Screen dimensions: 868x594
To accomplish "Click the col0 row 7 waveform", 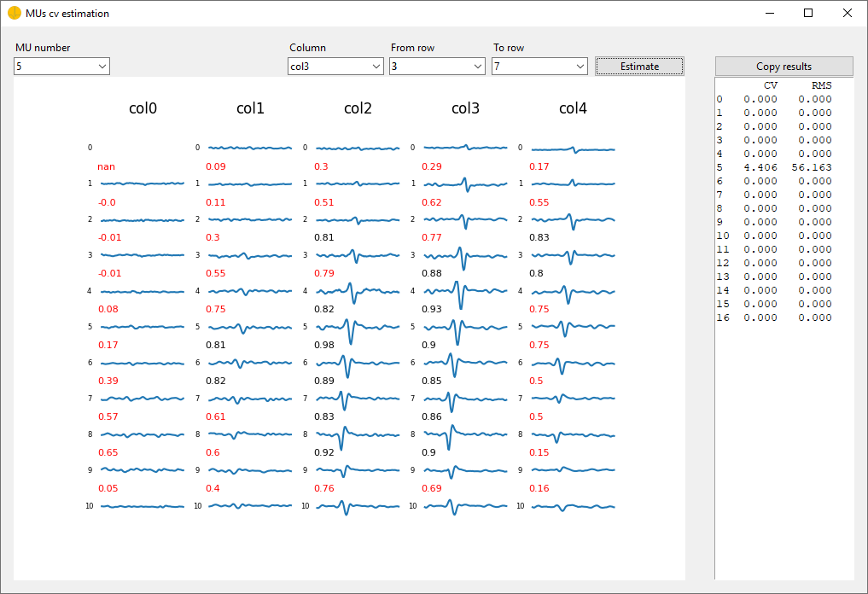I will point(143,399).
